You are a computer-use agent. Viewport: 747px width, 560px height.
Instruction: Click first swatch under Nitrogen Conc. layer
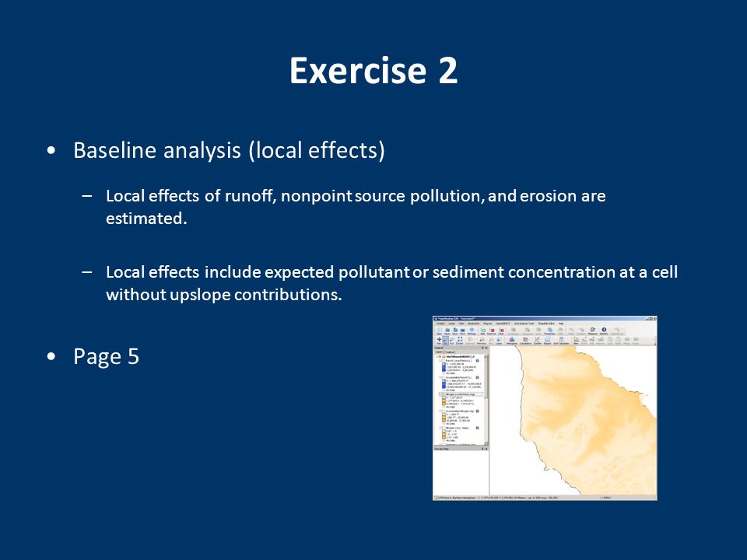[444, 431]
